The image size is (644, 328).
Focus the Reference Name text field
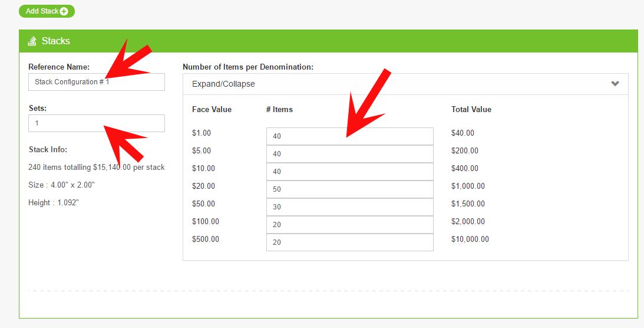(x=97, y=82)
